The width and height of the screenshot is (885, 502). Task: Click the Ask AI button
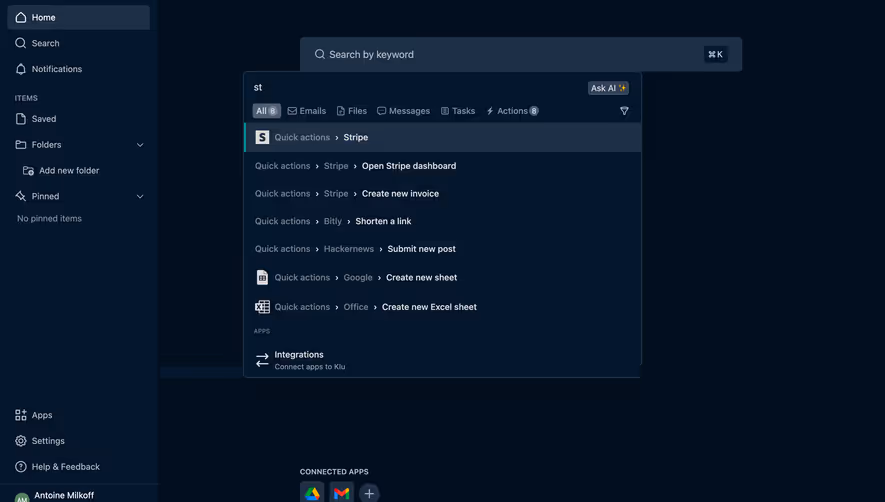tap(608, 88)
